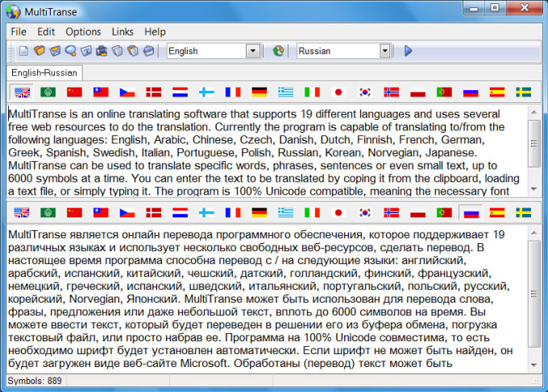Select Danish flag in the source flag row
Screen dimensions: 548x392
click(153, 92)
